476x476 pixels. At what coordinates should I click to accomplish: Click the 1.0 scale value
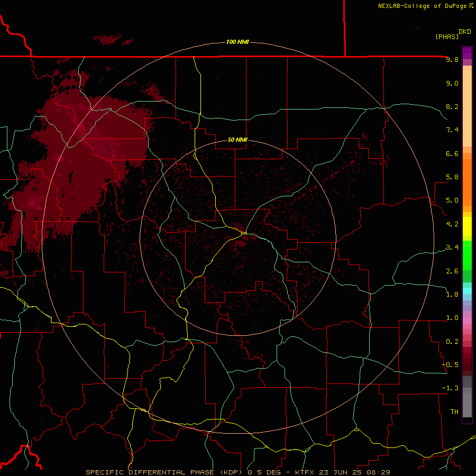[452, 318]
